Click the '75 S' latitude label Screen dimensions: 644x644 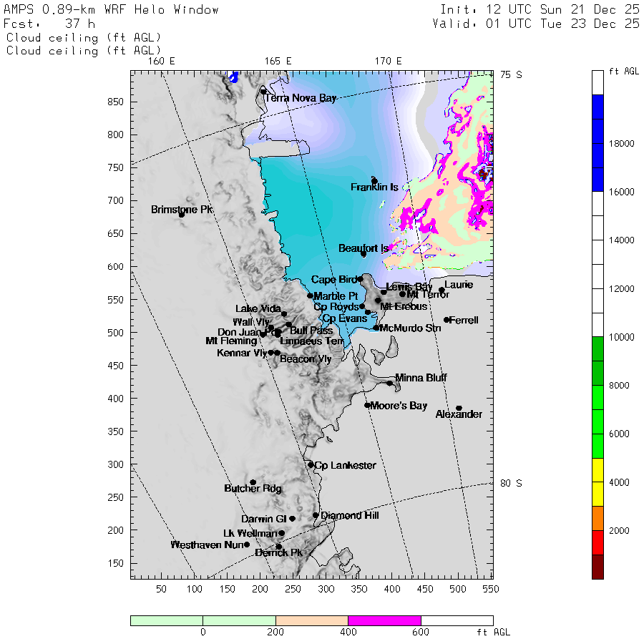pyautogui.click(x=512, y=74)
